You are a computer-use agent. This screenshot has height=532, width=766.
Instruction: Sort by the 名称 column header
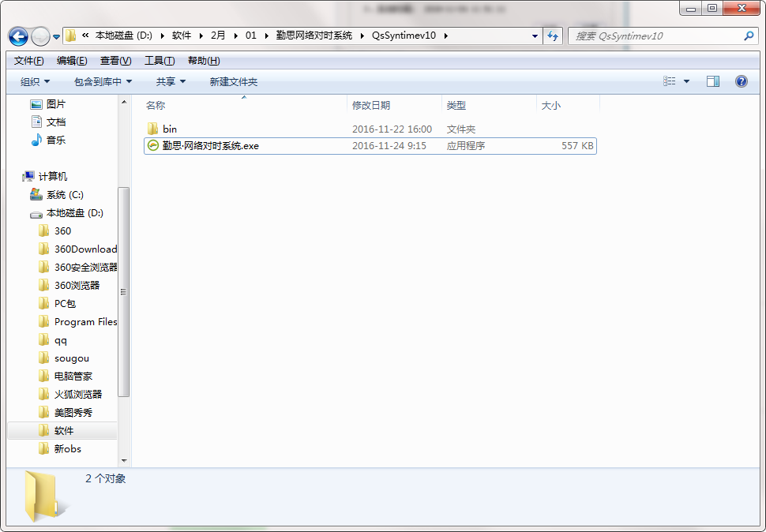[x=156, y=105]
